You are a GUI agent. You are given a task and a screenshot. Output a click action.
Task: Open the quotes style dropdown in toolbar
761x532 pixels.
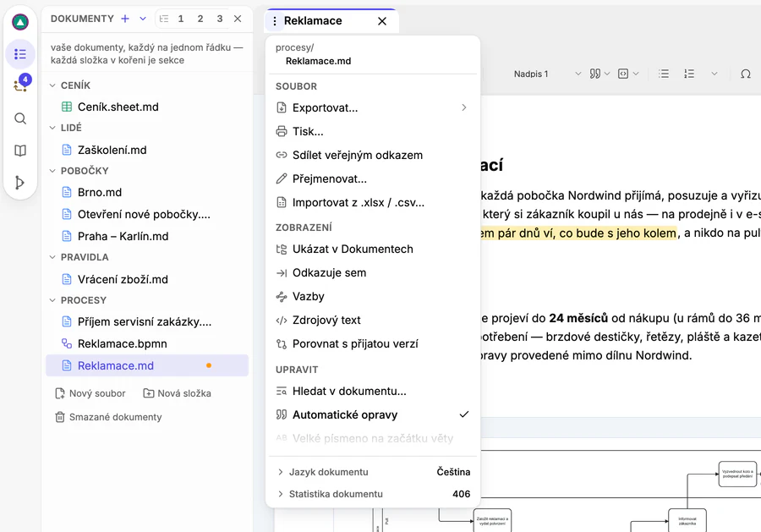(599, 74)
